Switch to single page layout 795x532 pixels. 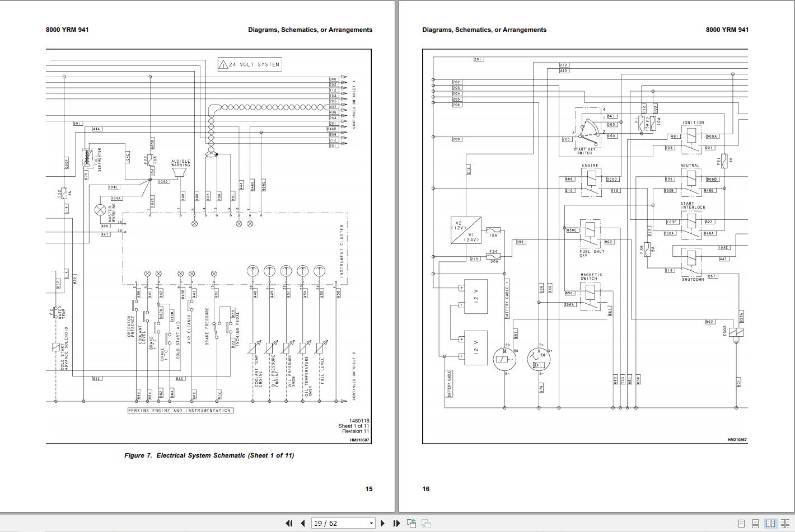(x=742, y=524)
